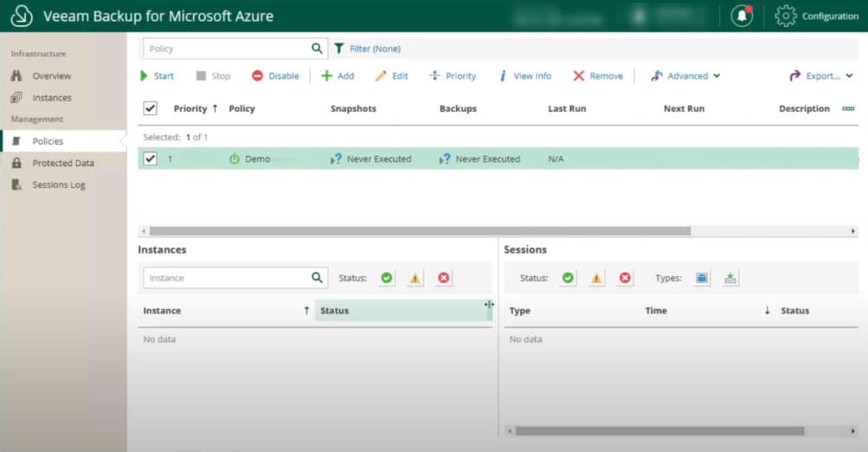
Task: Click the instance search magnifier icon
Action: 317,277
